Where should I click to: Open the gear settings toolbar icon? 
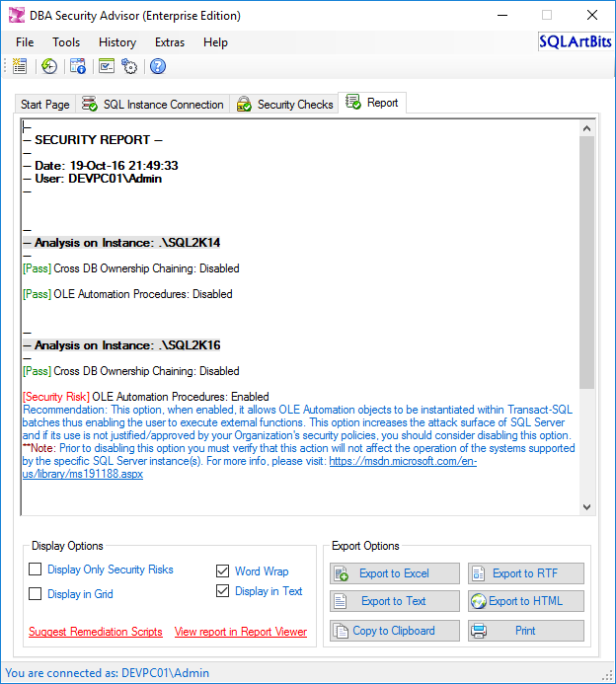tap(129, 66)
